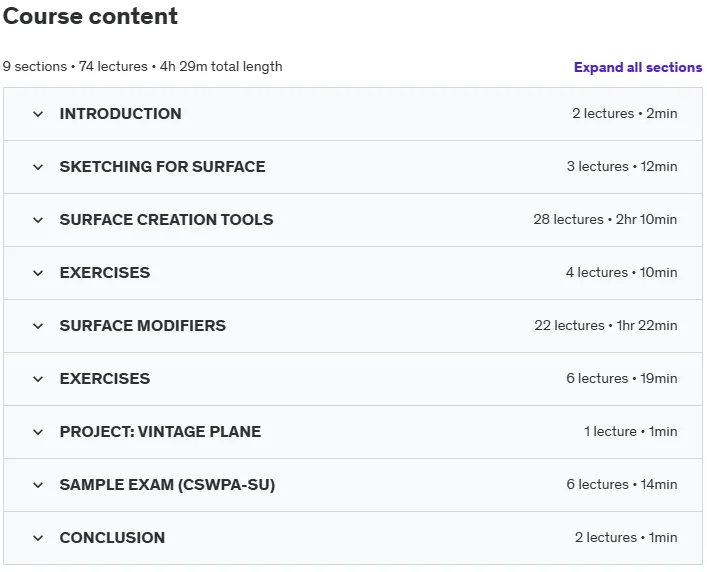707x572 pixels.
Task: Open chevron beside the 6-lecture EXERCISES section
Action: click(38, 379)
